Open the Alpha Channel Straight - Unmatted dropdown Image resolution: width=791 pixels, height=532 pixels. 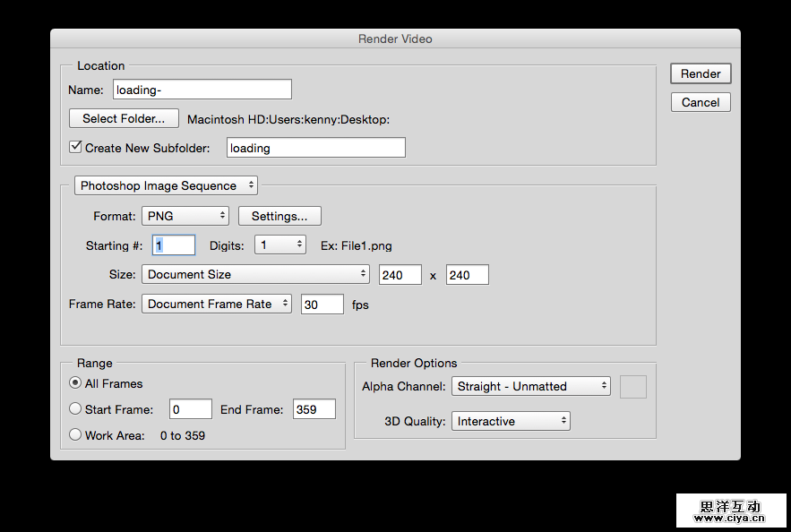coord(531,386)
